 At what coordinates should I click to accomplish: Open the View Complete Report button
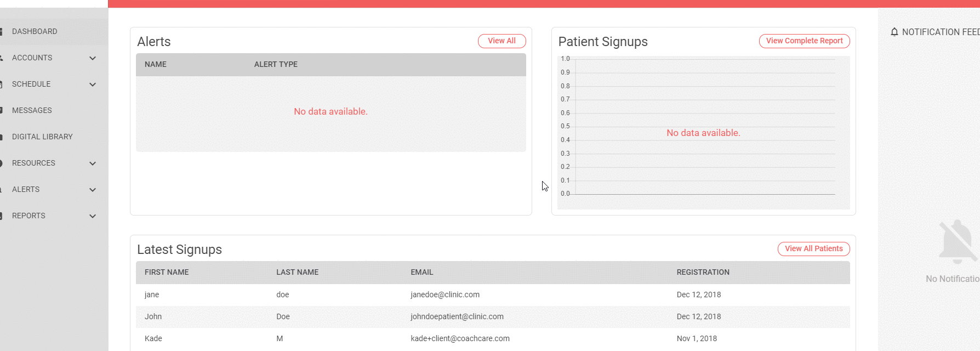click(804, 41)
